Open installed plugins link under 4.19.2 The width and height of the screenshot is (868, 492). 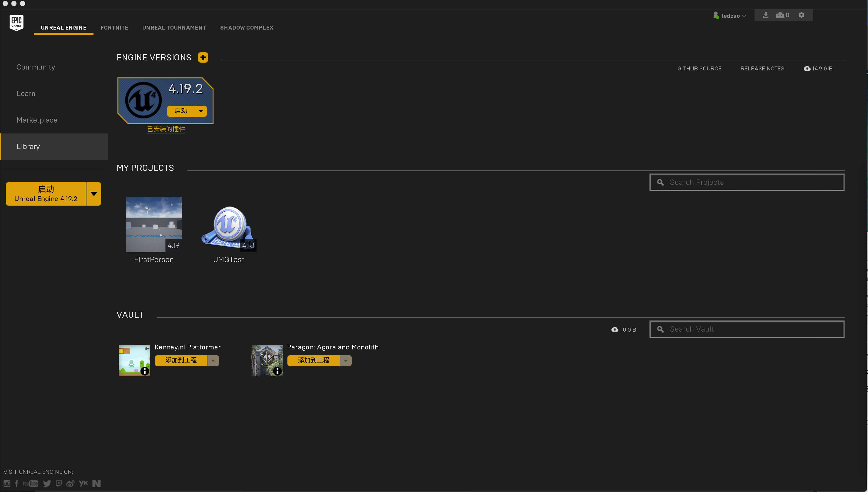coord(166,129)
